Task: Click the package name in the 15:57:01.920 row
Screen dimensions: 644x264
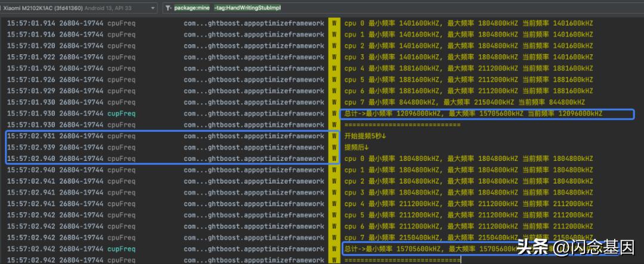Action: point(254,45)
